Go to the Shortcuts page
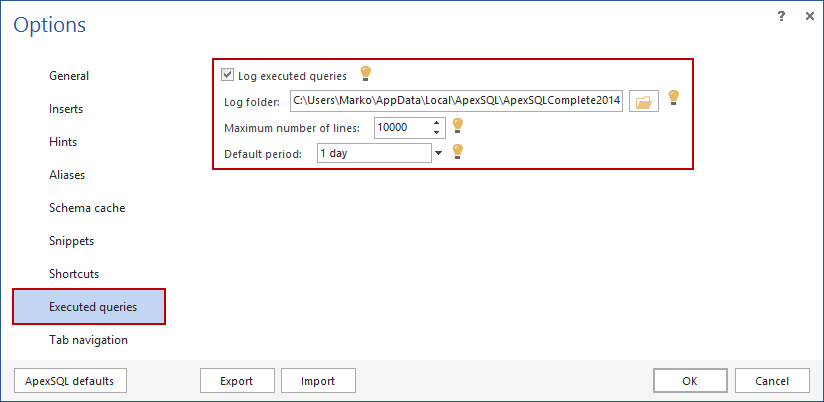 74,274
